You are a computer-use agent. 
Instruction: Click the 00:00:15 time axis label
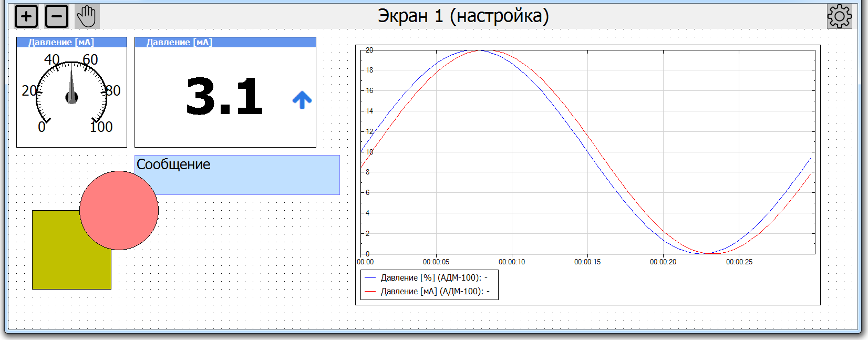coord(587,262)
